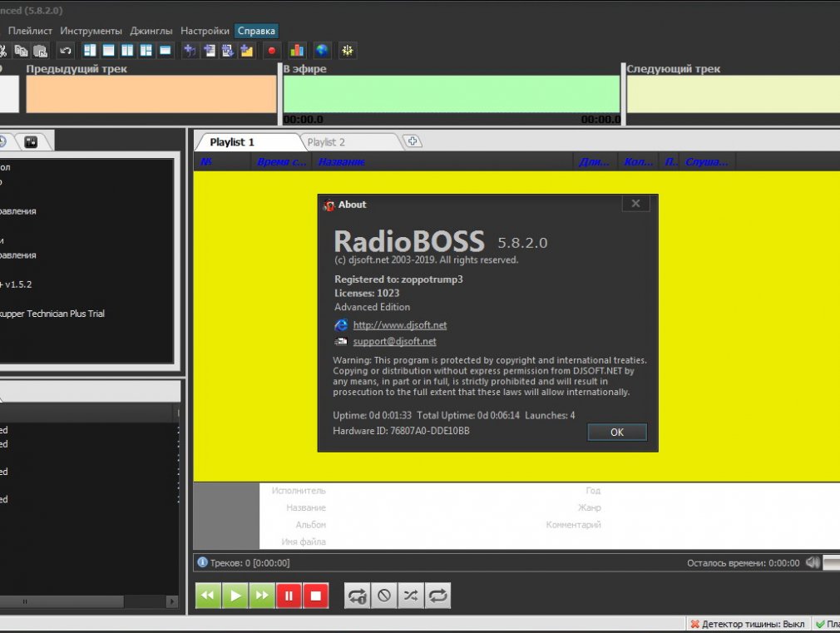Click the add music track icon
Screen dimensions: 840x633
190,51
